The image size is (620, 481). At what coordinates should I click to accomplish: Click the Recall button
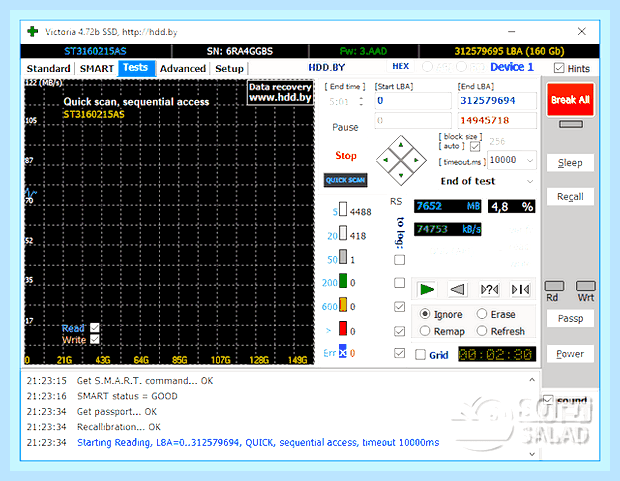click(570, 197)
